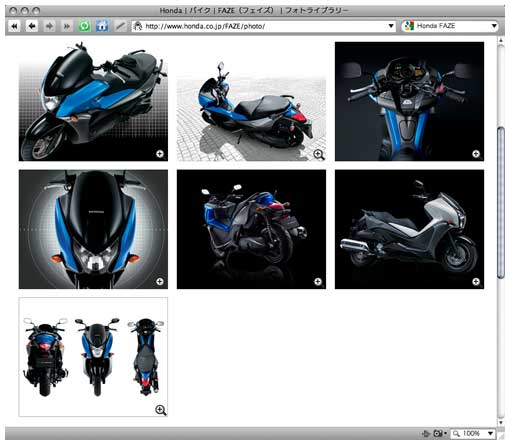510x445 pixels.
Task: Click the camera icon in status bar
Action: 438,433
